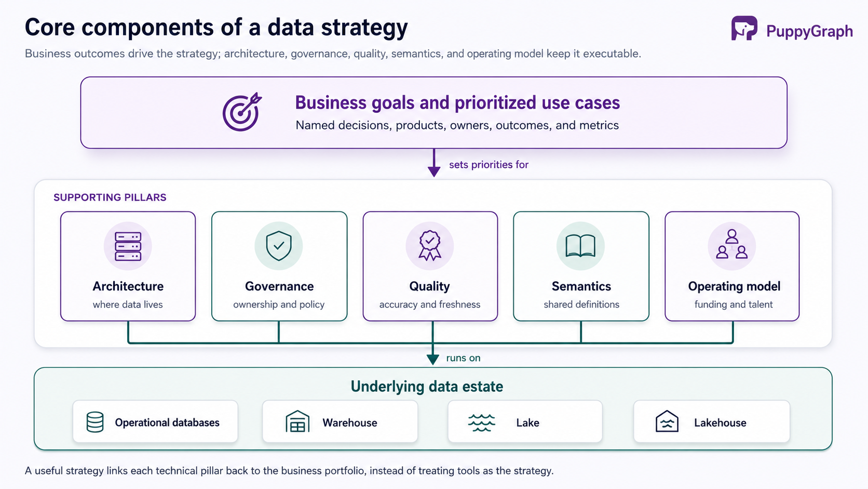This screenshot has width=868, height=489.
Task: Click the Semantics open book icon
Action: (x=580, y=246)
